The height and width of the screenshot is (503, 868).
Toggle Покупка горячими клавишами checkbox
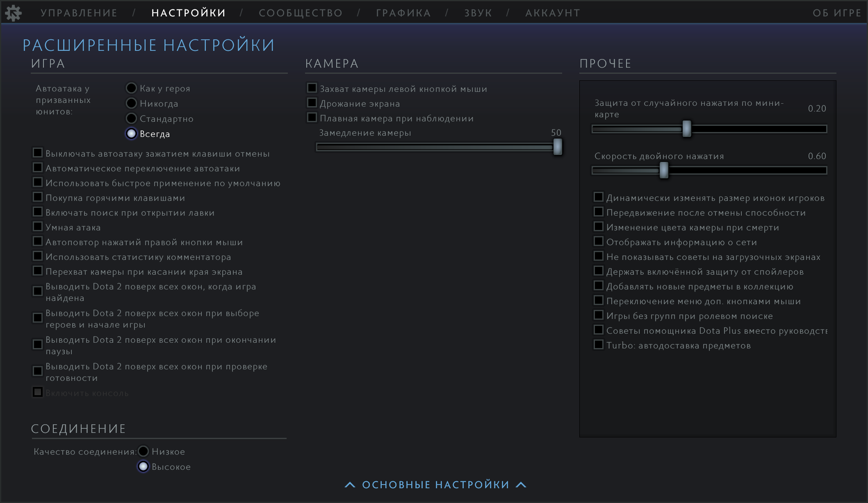pos(38,197)
